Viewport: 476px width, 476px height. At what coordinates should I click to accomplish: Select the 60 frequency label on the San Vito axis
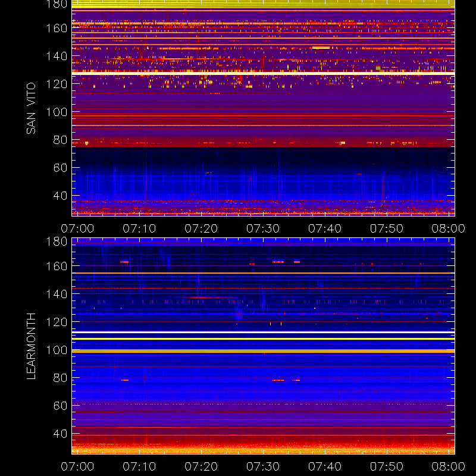click(60, 168)
